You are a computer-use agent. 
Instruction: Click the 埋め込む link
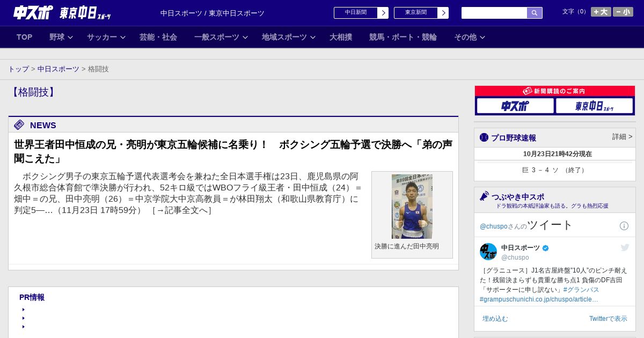(x=495, y=319)
